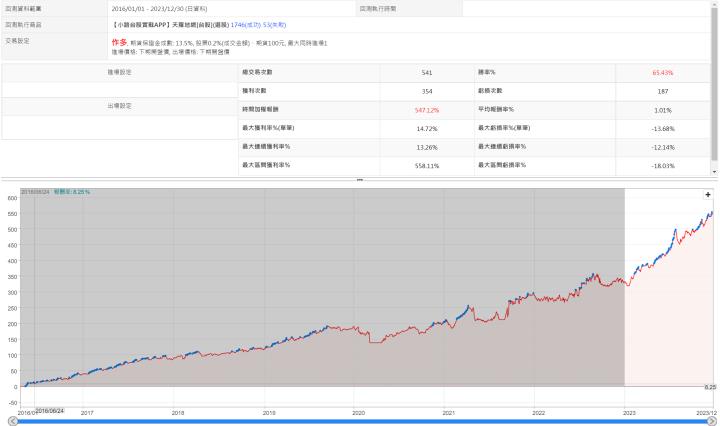This screenshot has height=426, width=720.
Task: Click the 出場設定 exit settings section
Action: (x=119, y=105)
